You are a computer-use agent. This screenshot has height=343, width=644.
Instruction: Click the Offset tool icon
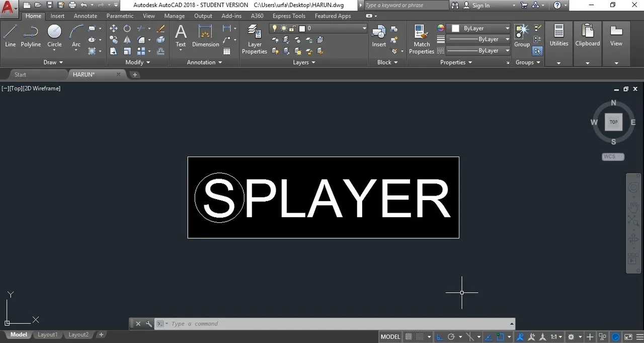[x=161, y=51]
